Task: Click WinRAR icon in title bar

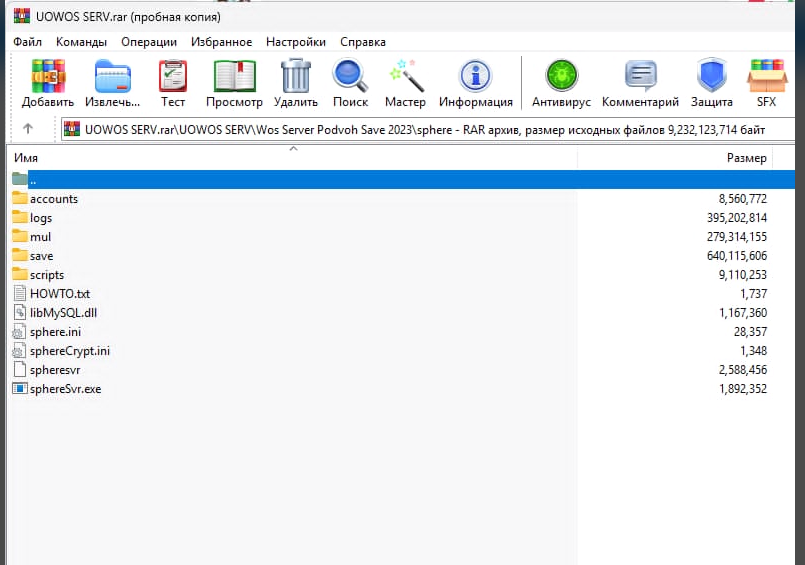Action: [x=22, y=16]
